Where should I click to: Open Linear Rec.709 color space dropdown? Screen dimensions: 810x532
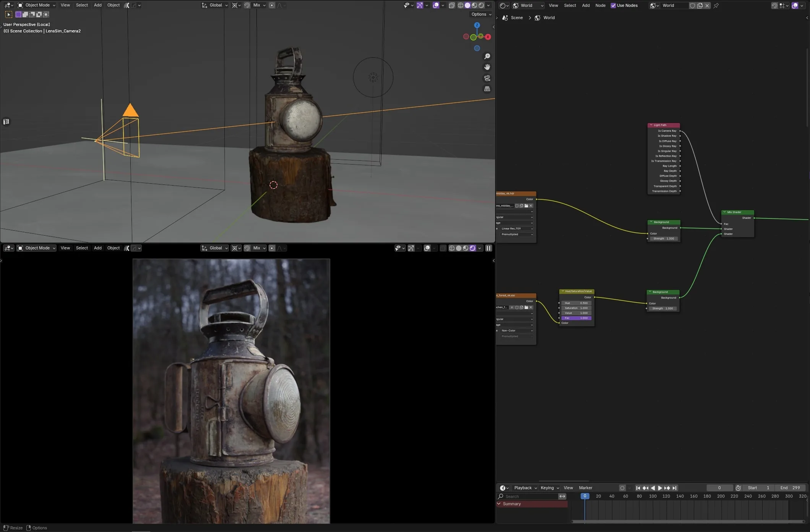(516, 229)
